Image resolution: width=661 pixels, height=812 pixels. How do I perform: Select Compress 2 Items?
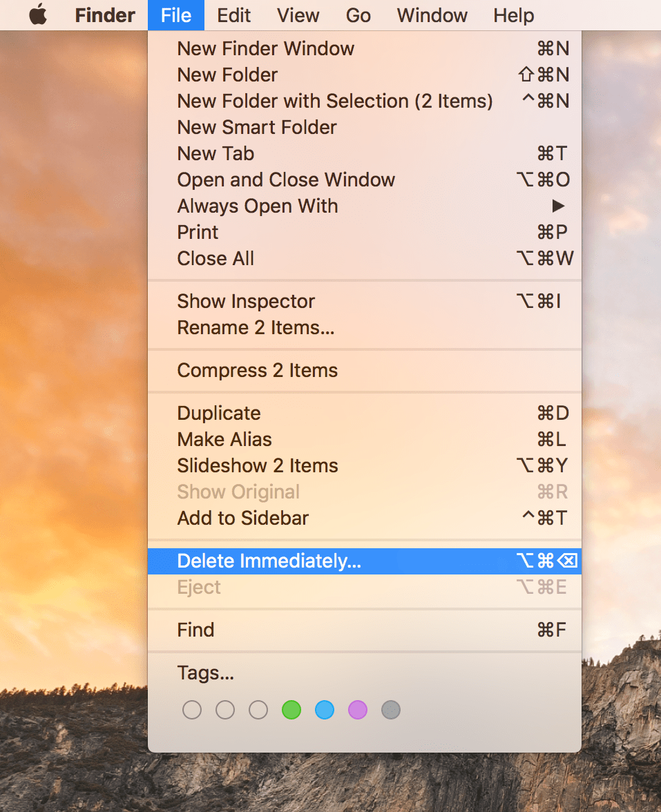[x=258, y=370]
